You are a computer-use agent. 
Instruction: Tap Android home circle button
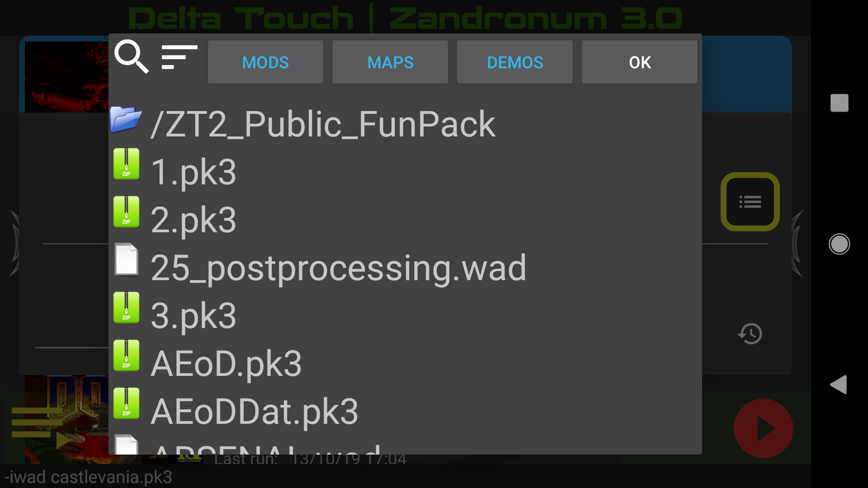point(840,244)
